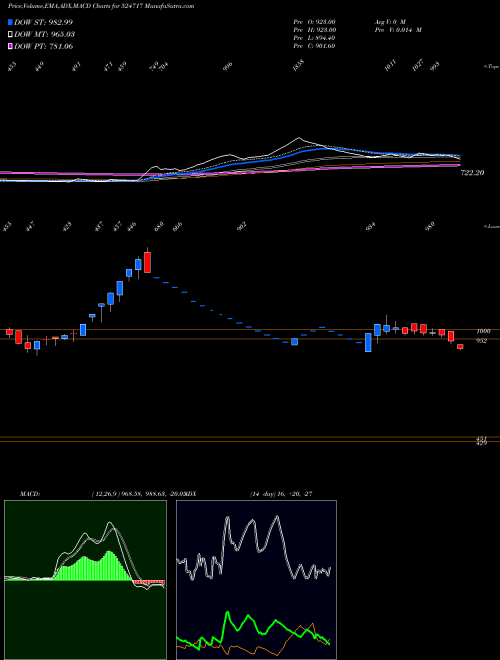This screenshot has width=500, height=660.
Task: Click the 'Pre L: 894.40' value
Action: coord(314,38)
